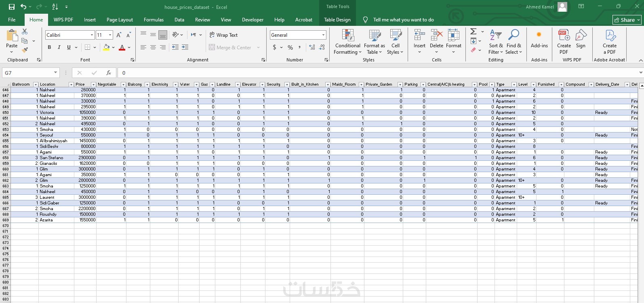This screenshot has height=303, width=644.
Task: Click the Middle Align icon
Action: coord(153,35)
